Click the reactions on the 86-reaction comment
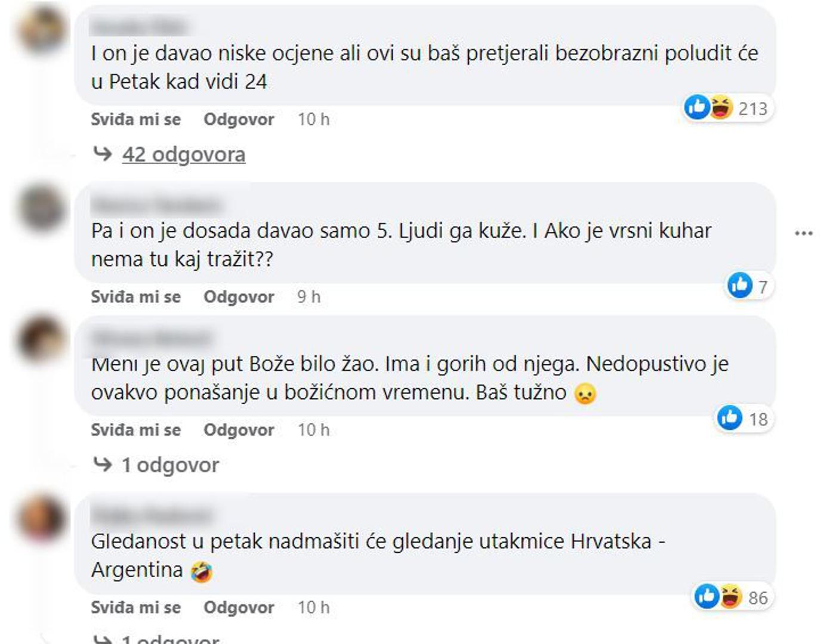Viewport: 821px width, 644px height. pos(732,597)
